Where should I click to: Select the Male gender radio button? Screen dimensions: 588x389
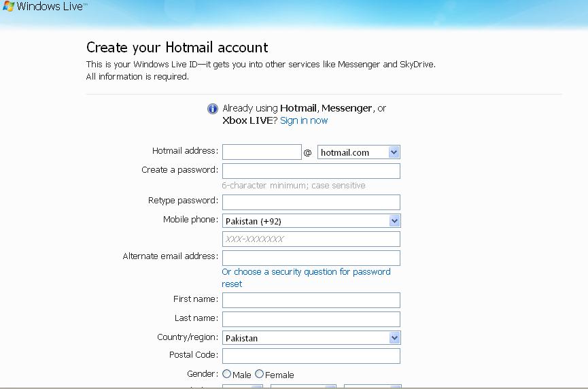click(x=226, y=374)
